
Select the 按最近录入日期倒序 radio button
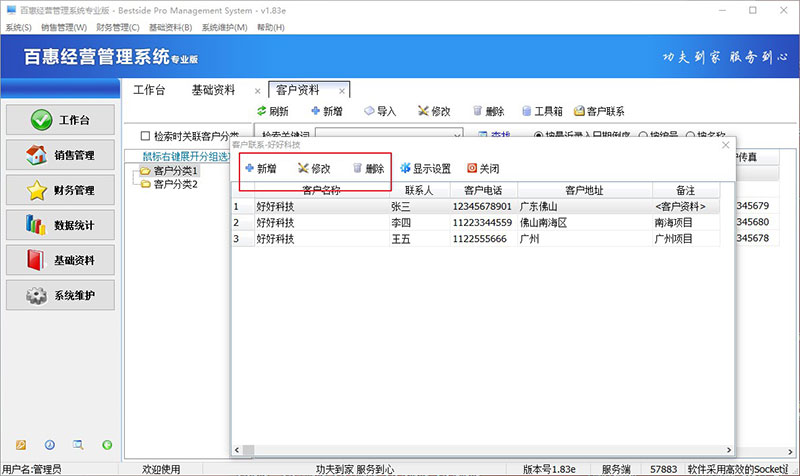(x=539, y=136)
